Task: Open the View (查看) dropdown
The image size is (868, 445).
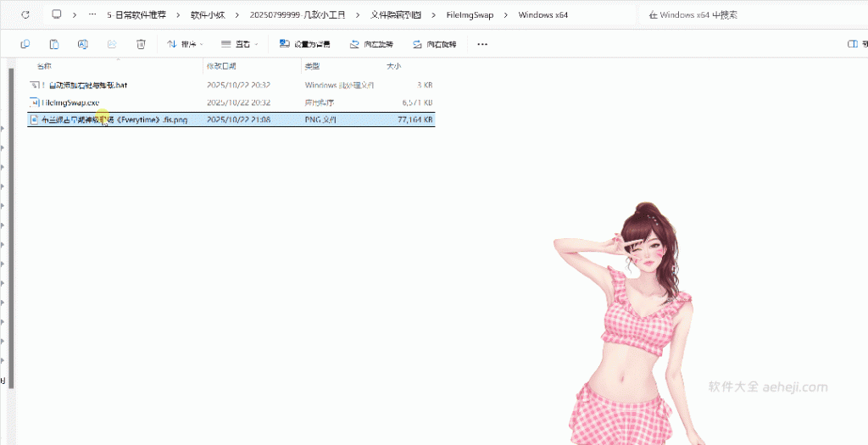Action: [x=241, y=44]
